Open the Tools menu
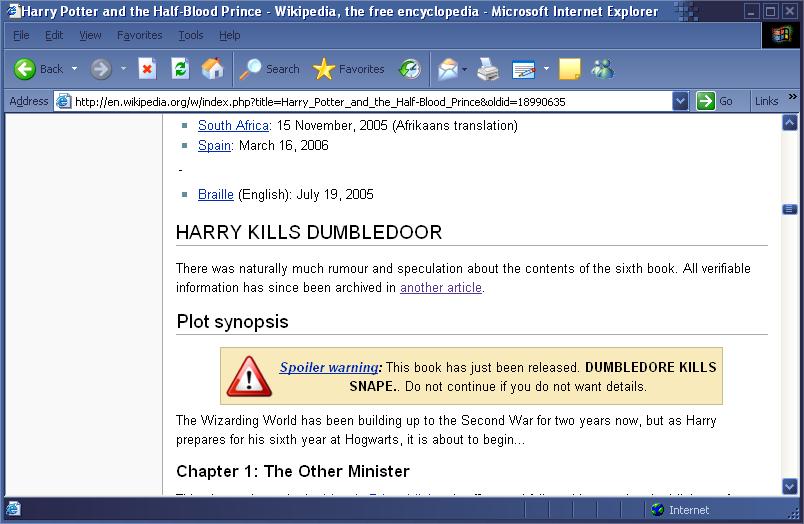 (x=191, y=35)
